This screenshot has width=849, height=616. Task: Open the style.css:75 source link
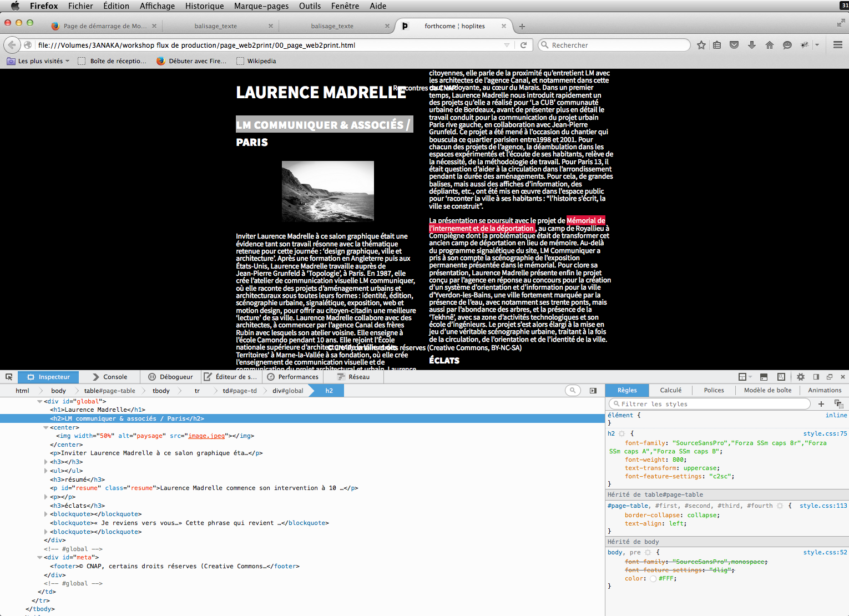pyautogui.click(x=825, y=433)
